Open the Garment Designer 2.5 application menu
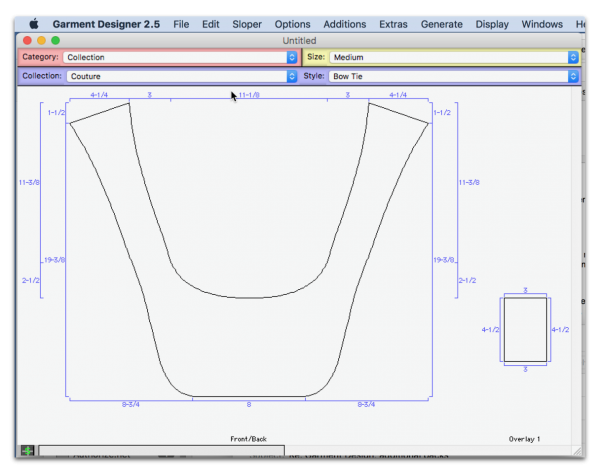Image resolution: width=600 pixels, height=474 pixels. coord(106,24)
